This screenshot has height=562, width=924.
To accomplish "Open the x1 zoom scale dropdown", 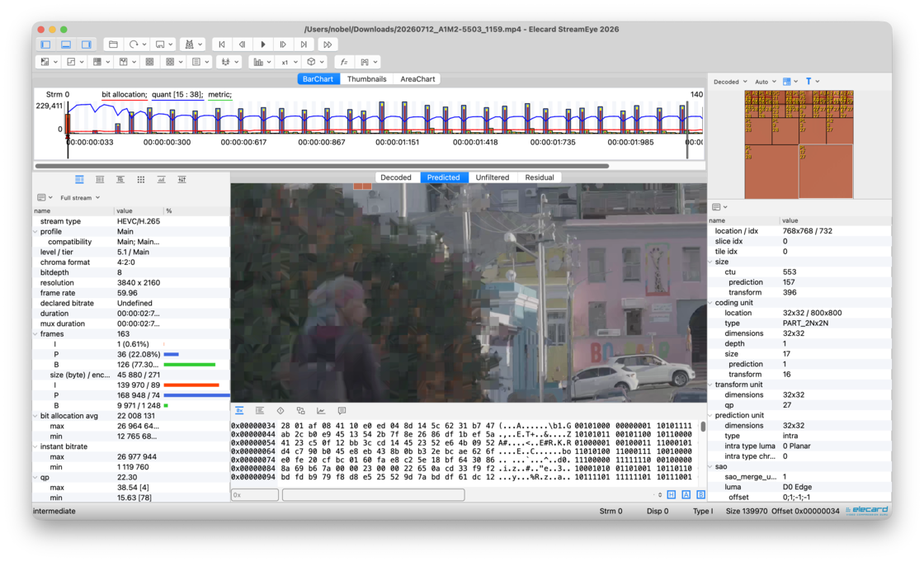I will (288, 62).
